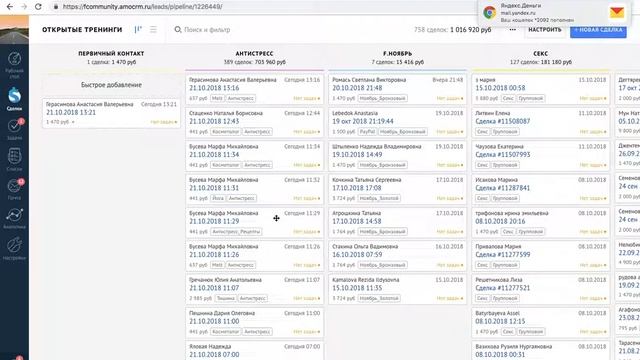Click the account avatar above the sidebar
The width and height of the screenshot is (640, 360).
pyautogui.click(x=14, y=29)
